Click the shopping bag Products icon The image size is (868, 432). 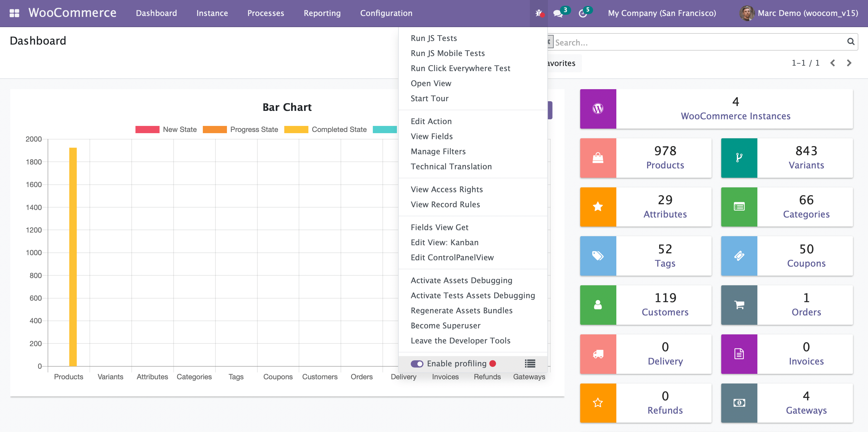[x=598, y=158]
